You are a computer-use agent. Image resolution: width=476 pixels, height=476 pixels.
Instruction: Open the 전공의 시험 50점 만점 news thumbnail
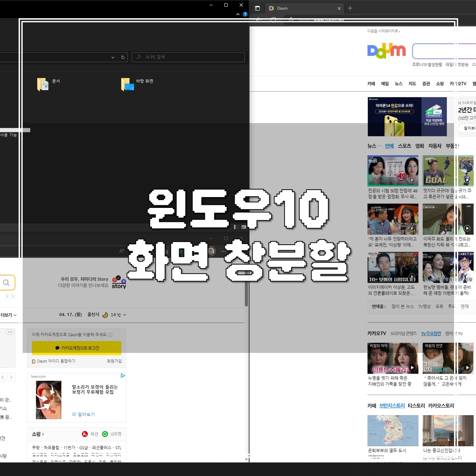[x=393, y=171]
